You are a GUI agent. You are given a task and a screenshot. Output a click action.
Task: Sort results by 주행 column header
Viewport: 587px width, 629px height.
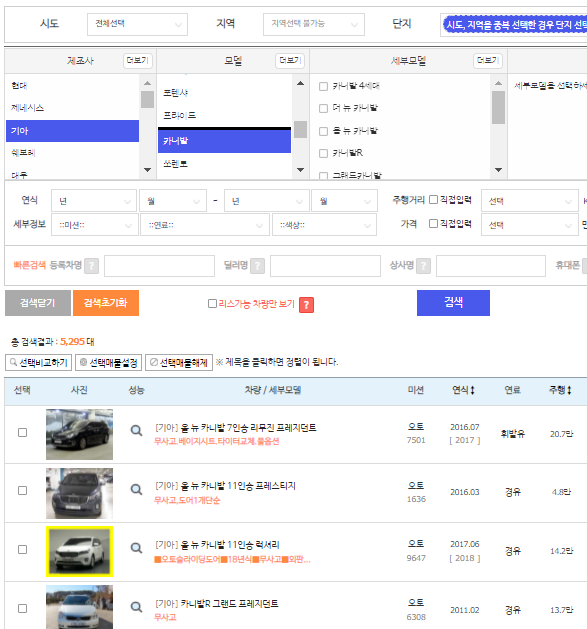(560, 390)
